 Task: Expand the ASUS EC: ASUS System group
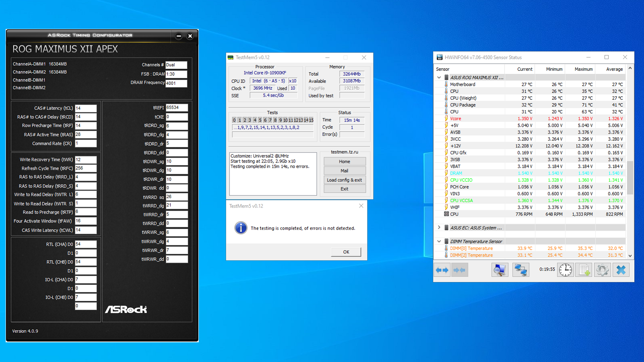pos(439,228)
